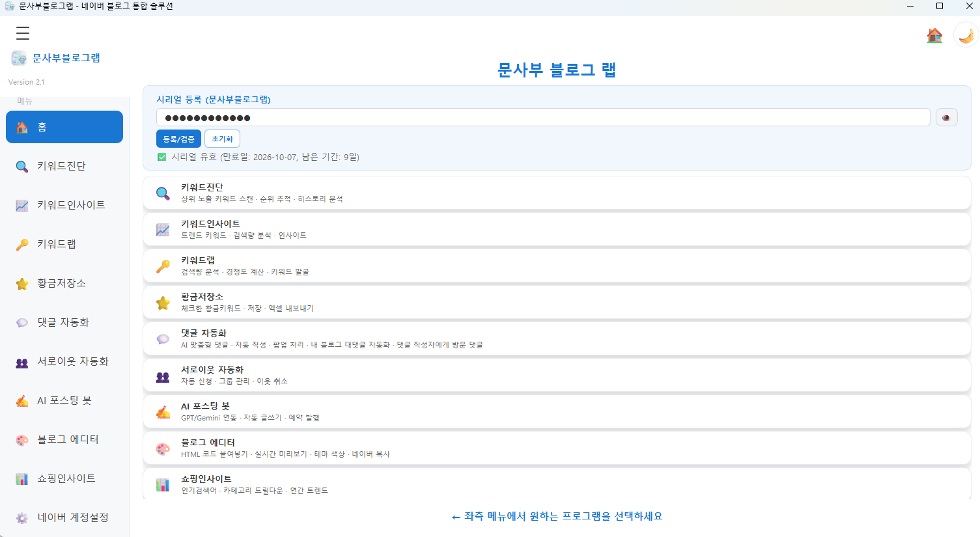
Task: Click text 트렌드 키워드 · 검색량 분석 · 인사이트
Action: pyautogui.click(x=244, y=236)
